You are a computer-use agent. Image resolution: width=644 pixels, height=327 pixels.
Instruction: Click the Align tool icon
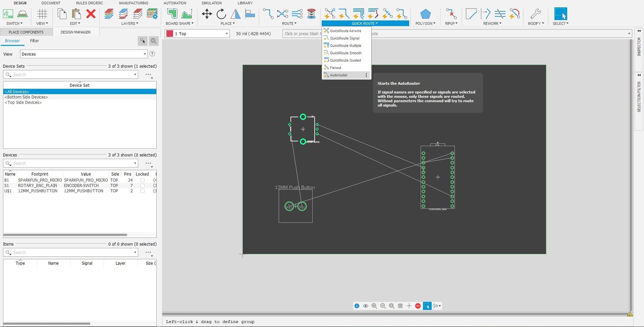250,14
